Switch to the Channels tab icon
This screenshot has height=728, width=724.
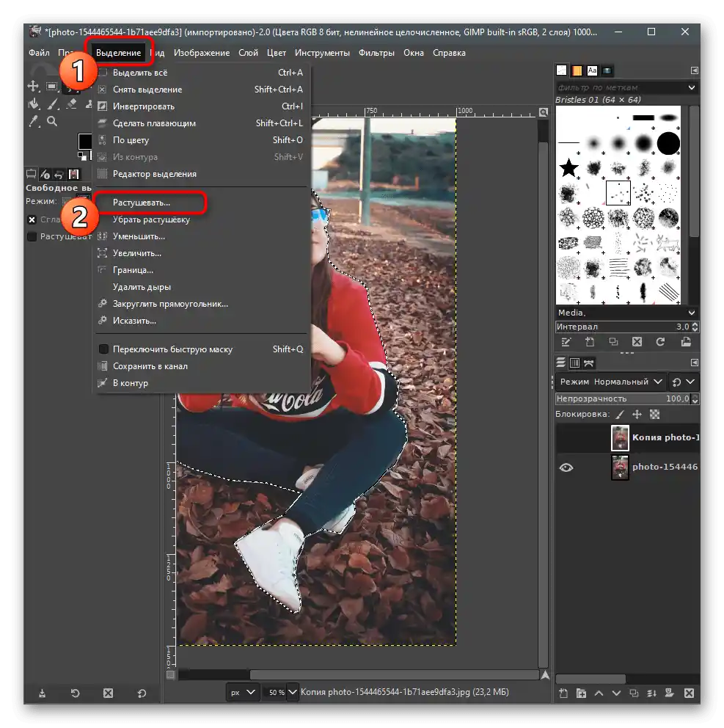574,363
